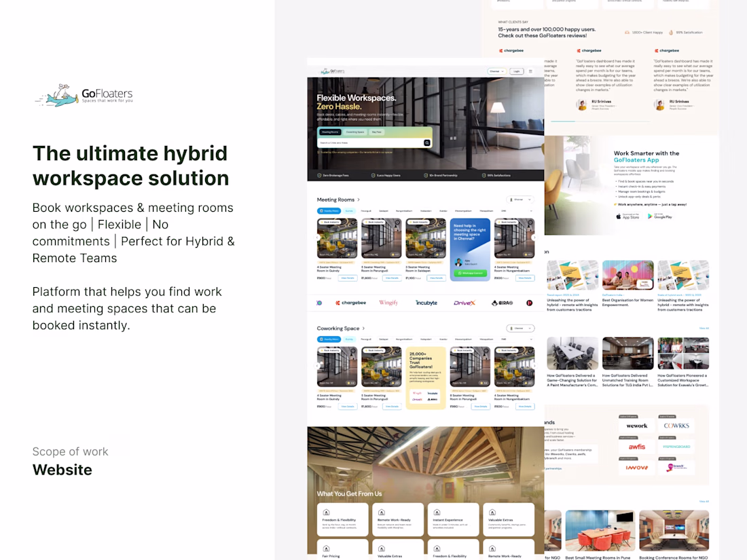Click the Instant Experience card

click(453, 519)
